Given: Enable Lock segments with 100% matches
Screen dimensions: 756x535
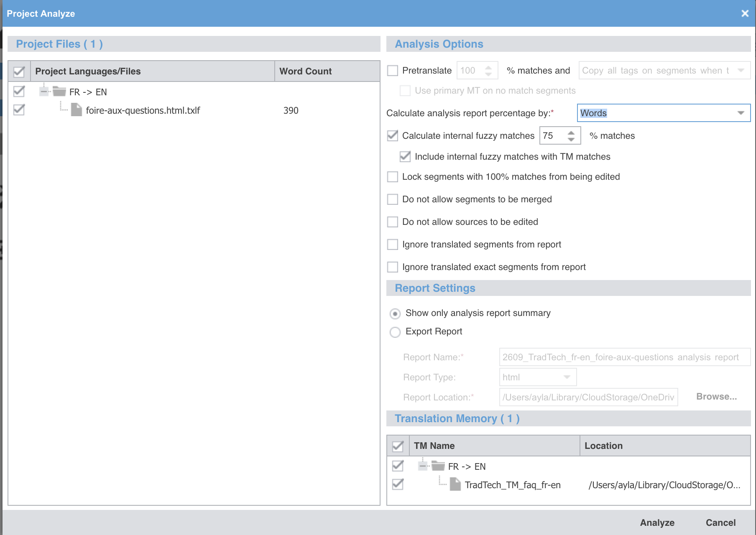Looking at the screenshot, I should pyautogui.click(x=393, y=177).
